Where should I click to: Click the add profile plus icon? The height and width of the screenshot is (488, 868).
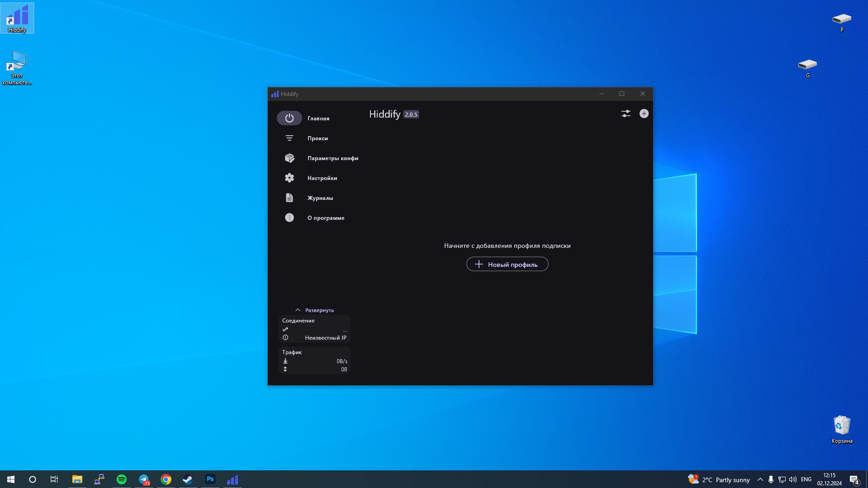[644, 114]
